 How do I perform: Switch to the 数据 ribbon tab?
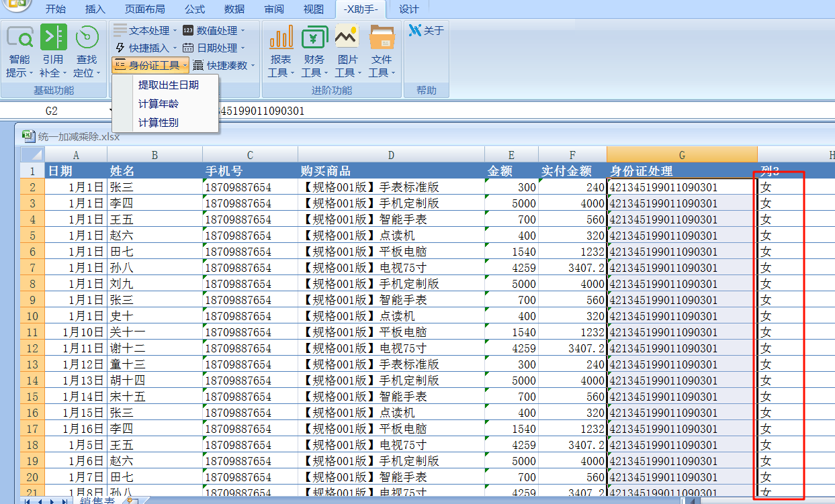click(234, 9)
